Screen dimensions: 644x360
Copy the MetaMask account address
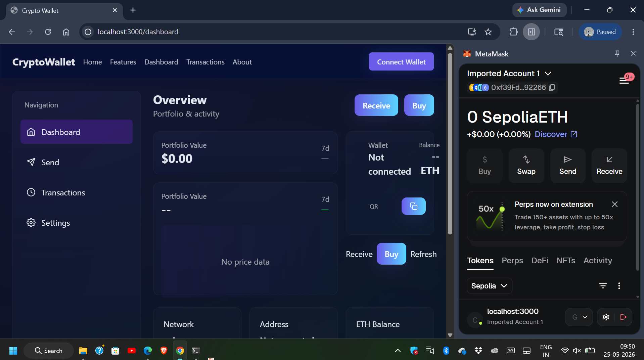click(552, 88)
